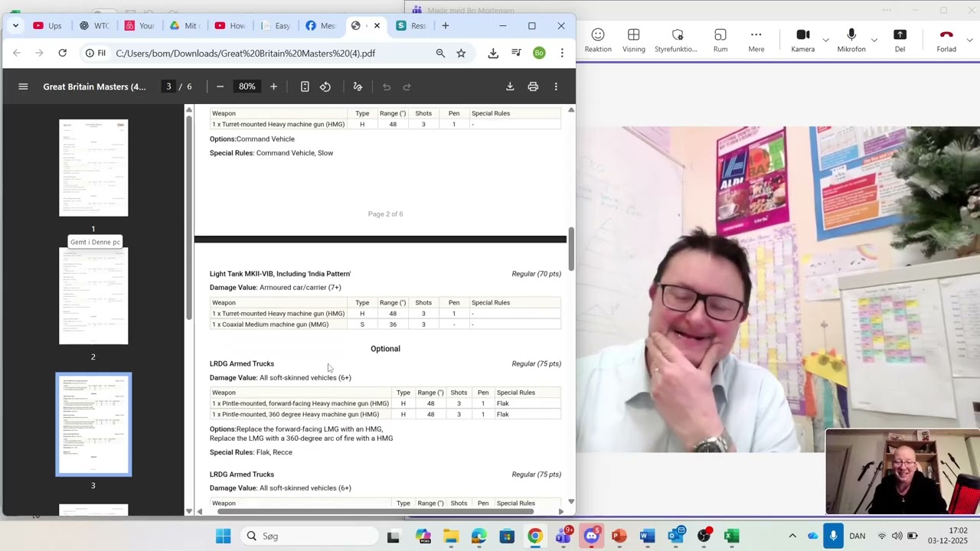The width and height of the screenshot is (980, 551).
Task: Click the address bar zoom magnifier icon
Action: click(440, 53)
